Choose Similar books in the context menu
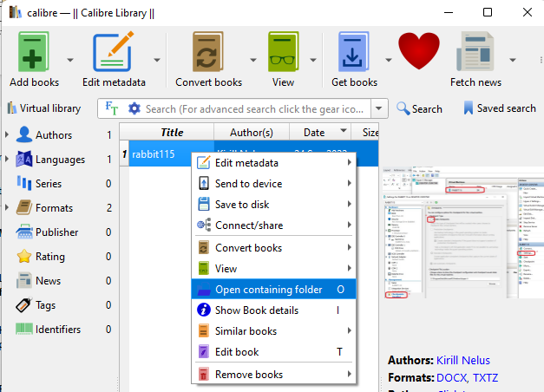Viewport: 544px width, 392px height. tap(273, 331)
